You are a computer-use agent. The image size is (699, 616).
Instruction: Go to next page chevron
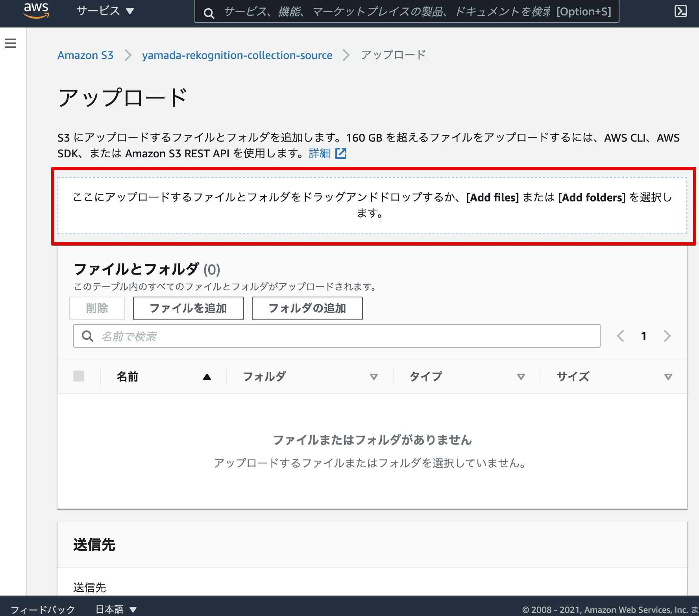[667, 336]
